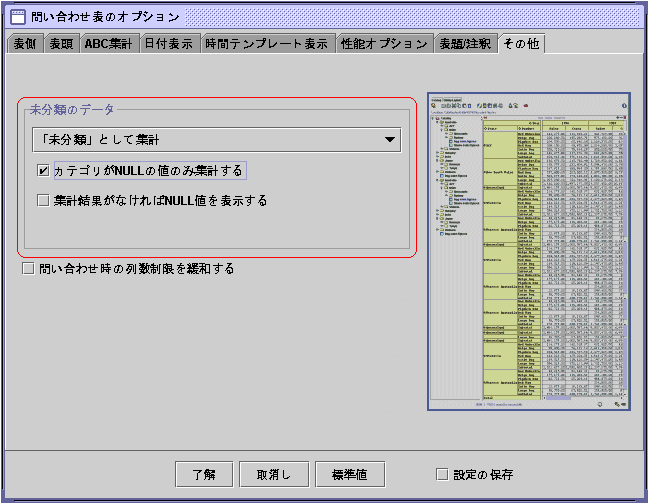Go to the 日付表示 tab
The height and width of the screenshot is (503, 648).
pos(168,44)
